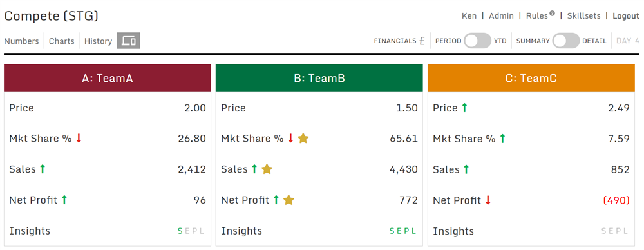
Task: Click TeamB's SEPL insights indicators
Action: (x=402, y=231)
